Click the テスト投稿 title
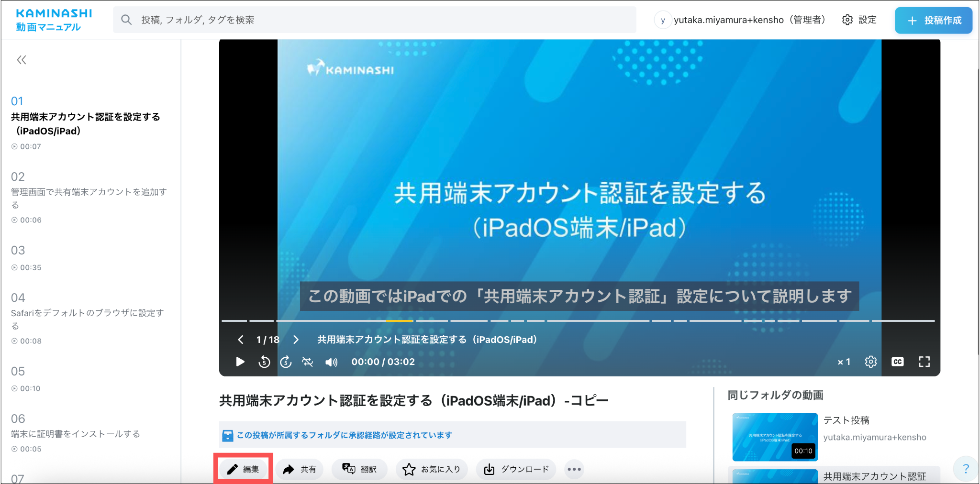 pyautogui.click(x=846, y=420)
